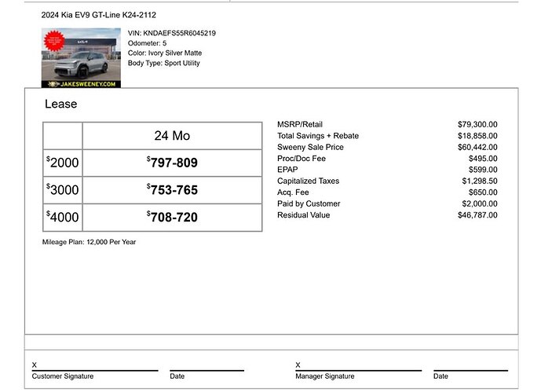Click the $79,300.00 MSRP value
This screenshot has height=392, width=541.
(x=477, y=124)
